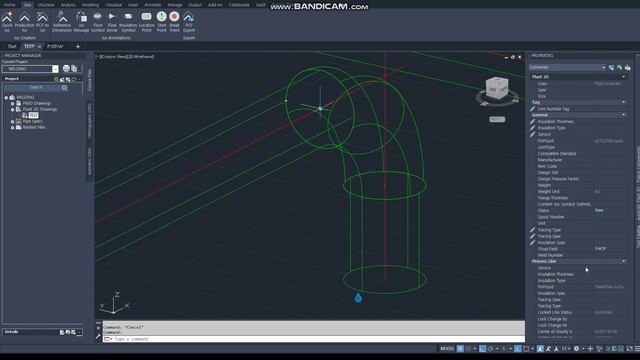640x360 pixels.
Task: Open the Annotate ribbon tab
Action: 152,5
